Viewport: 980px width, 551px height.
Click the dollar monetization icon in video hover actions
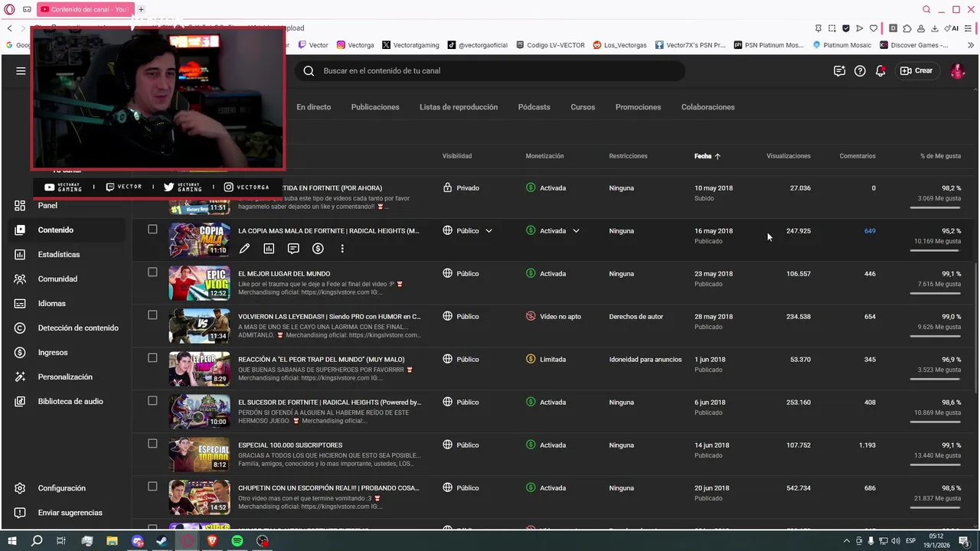point(318,249)
